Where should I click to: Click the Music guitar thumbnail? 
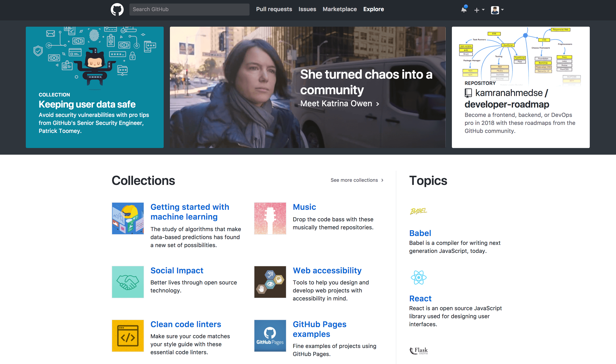tap(270, 218)
